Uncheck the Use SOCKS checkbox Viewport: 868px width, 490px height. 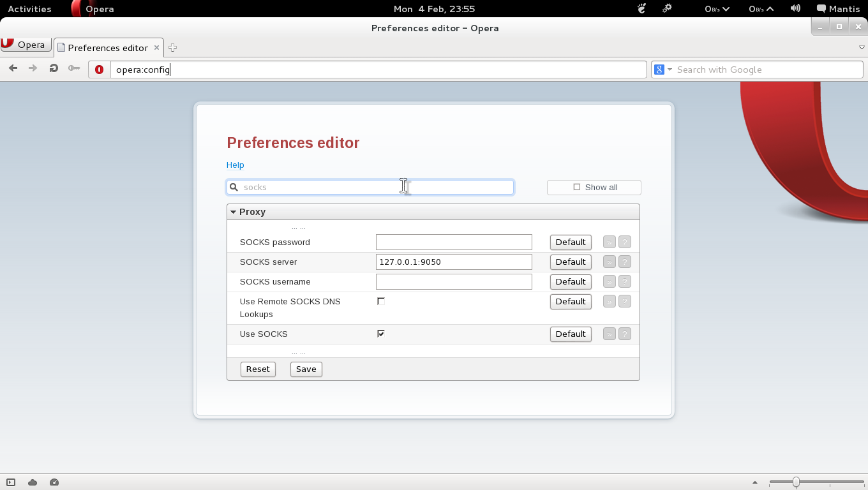click(381, 334)
